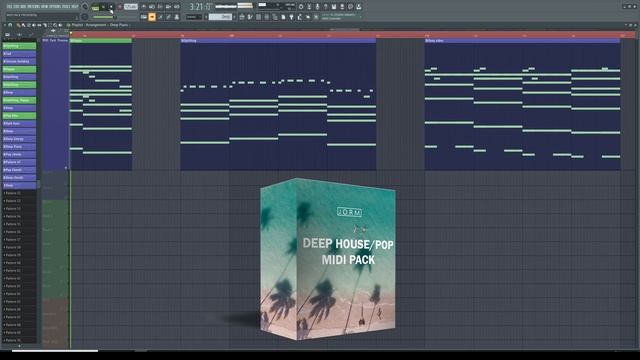This screenshot has height=360, width=640.
Task: Adjust the master volume knob
Action: point(85,7)
